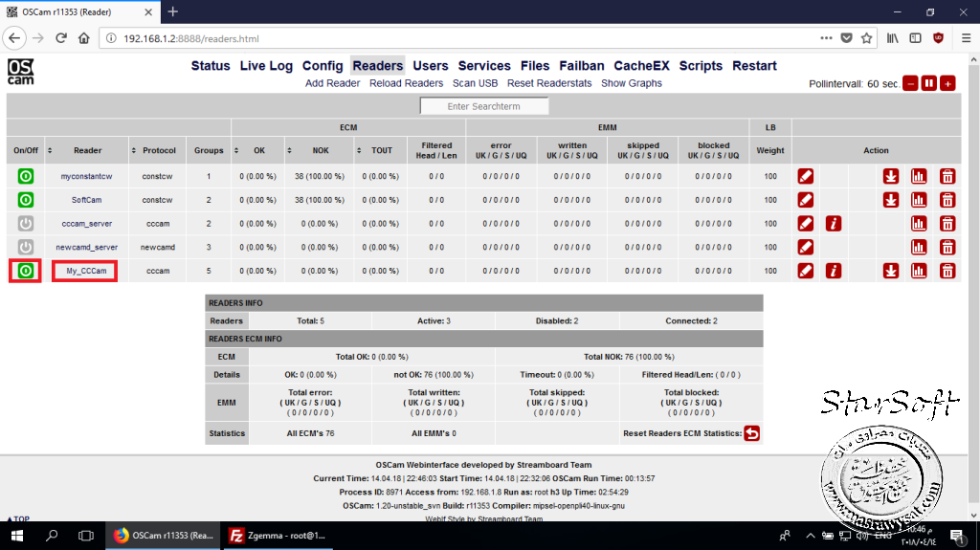Edit the My_CCCam reader
This screenshot has height=550, width=980.
click(x=806, y=272)
